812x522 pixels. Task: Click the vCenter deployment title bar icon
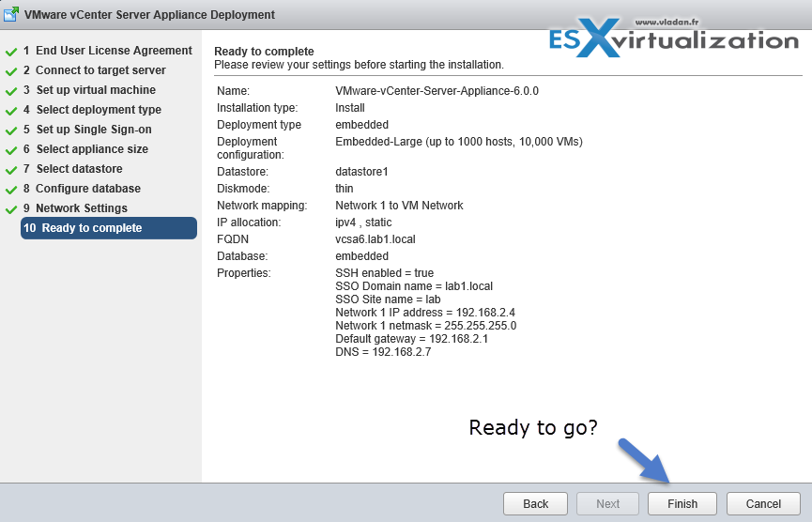(x=10, y=14)
